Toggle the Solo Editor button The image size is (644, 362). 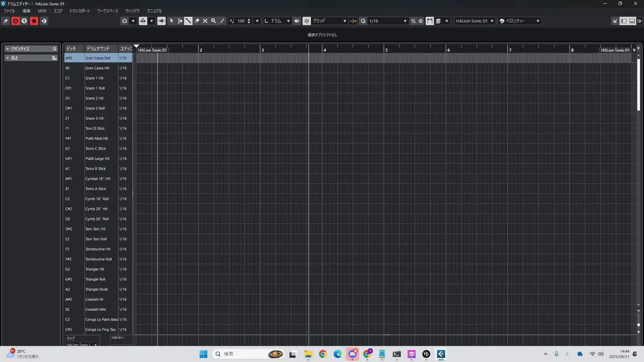(x=15, y=21)
